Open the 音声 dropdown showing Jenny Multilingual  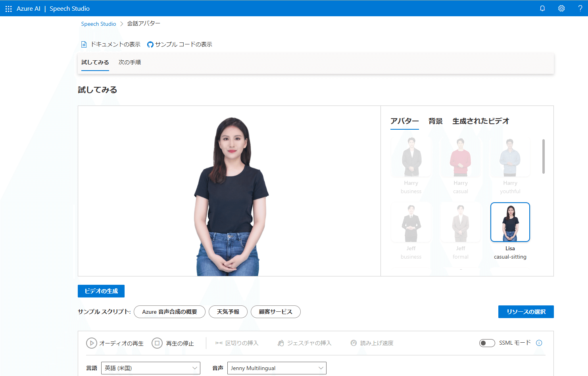pos(277,368)
